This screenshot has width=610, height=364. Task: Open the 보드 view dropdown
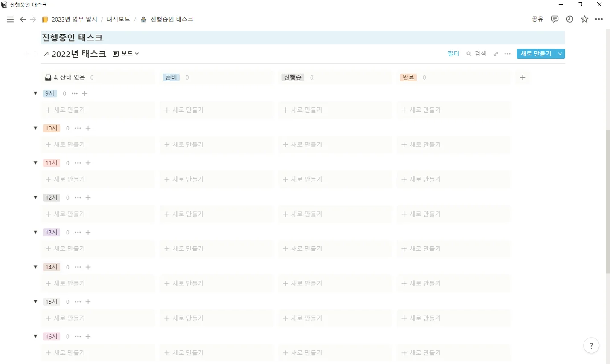[x=126, y=54]
